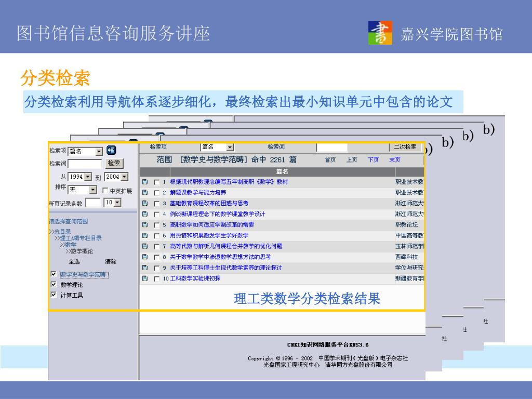Tick checkbox for result 5 高职数学

pyautogui.click(x=156, y=225)
